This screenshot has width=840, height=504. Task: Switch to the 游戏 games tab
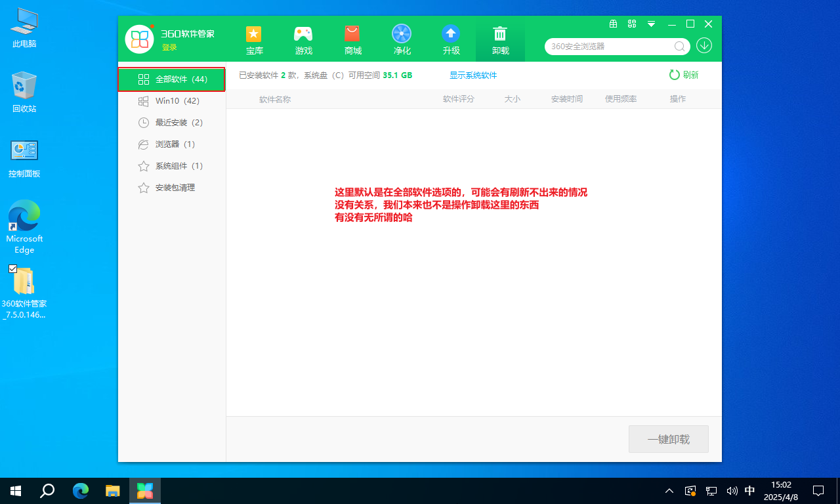[x=303, y=40]
